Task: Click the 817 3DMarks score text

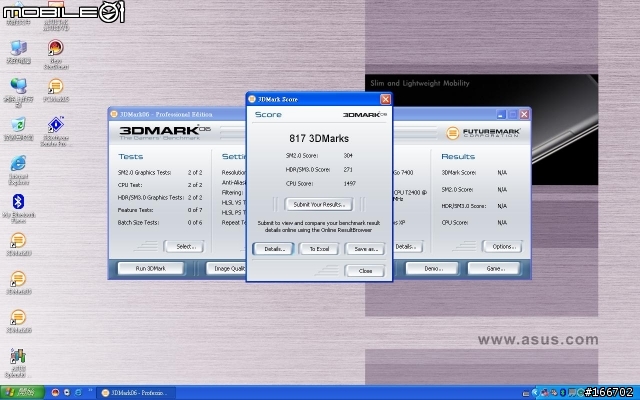Action: point(319,139)
